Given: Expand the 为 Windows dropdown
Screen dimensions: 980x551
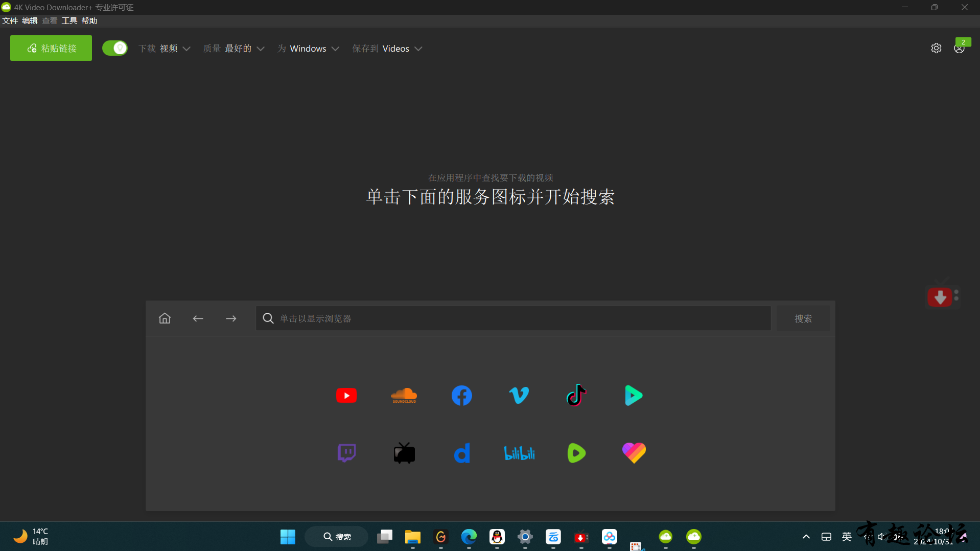Looking at the screenshot, I should coord(309,49).
